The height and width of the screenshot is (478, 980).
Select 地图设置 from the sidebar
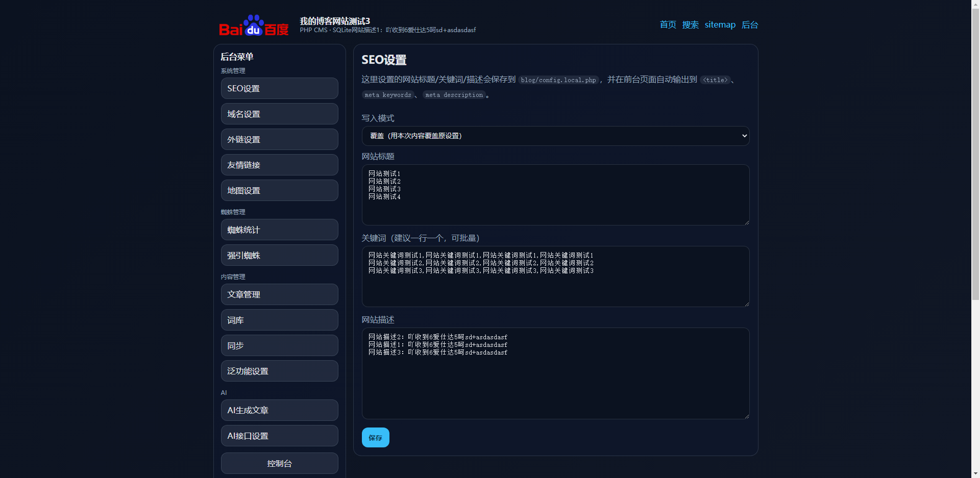(x=279, y=190)
